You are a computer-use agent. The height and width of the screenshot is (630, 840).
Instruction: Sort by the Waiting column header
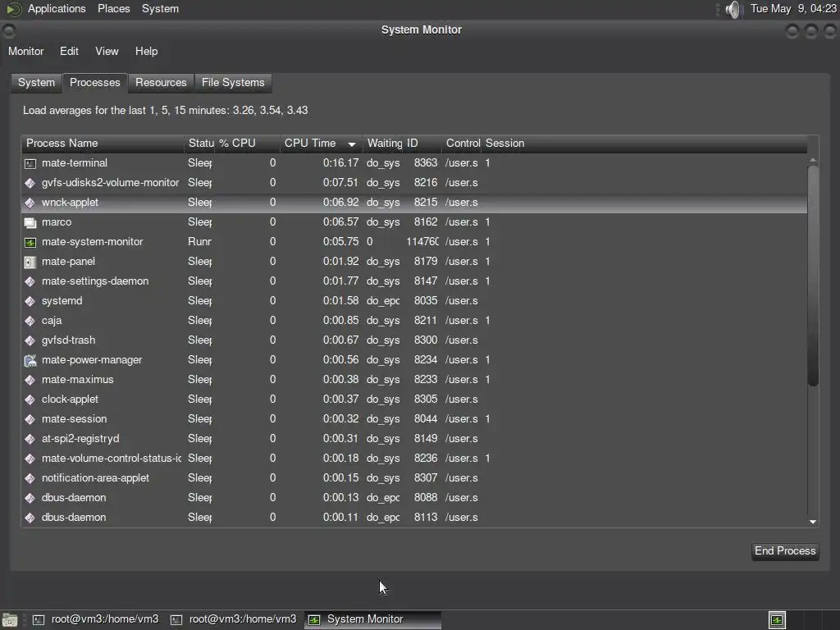[x=383, y=144]
